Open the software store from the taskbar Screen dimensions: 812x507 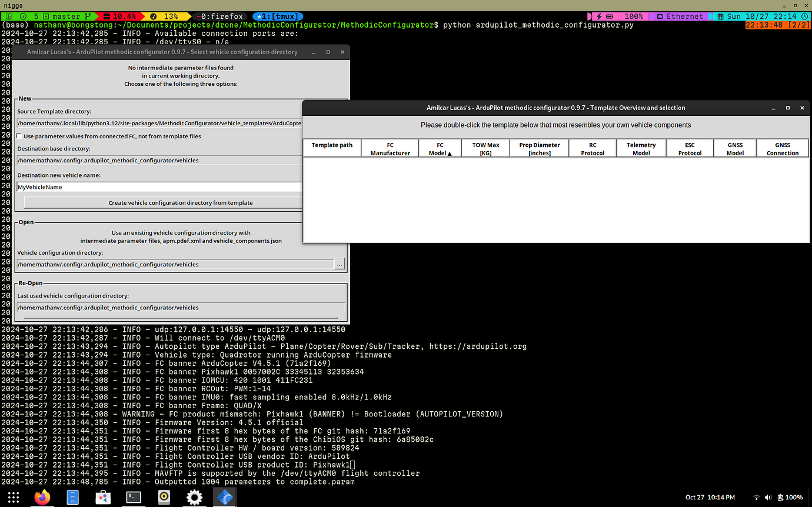click(x=102, y=497)
